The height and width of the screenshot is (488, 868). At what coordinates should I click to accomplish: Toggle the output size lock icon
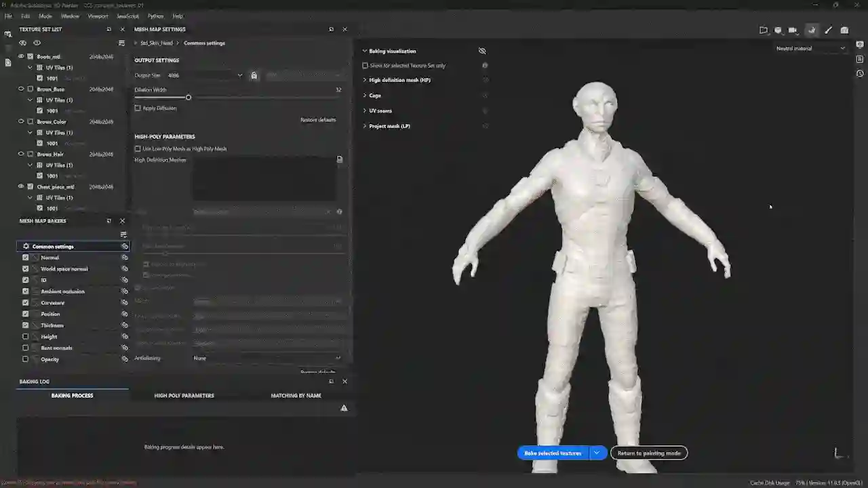click(x=254, y=75)
